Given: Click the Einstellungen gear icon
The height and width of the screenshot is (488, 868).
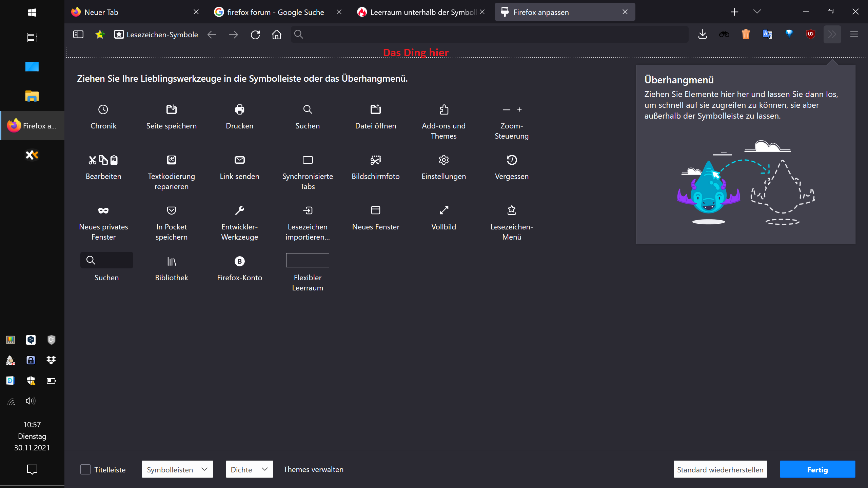Looking at the screenshot, I should coord(443,160).
